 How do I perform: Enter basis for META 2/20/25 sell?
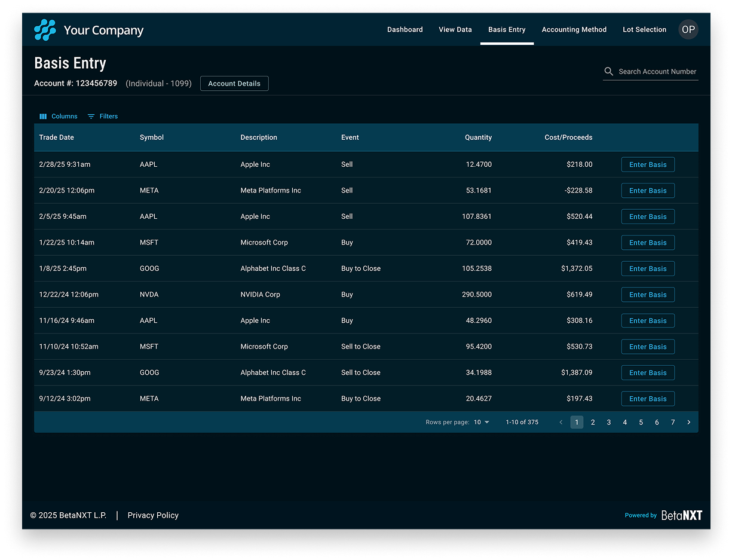tap(648, 191)
